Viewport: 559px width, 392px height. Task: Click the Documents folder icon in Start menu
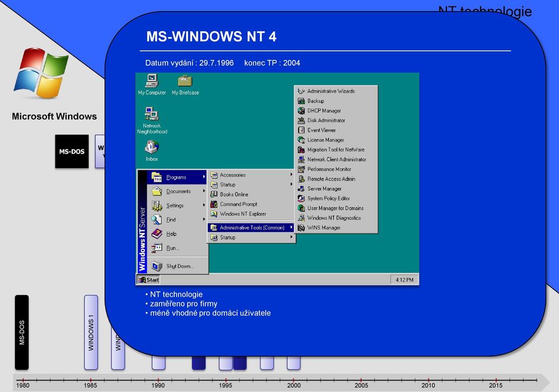[157, 191]
